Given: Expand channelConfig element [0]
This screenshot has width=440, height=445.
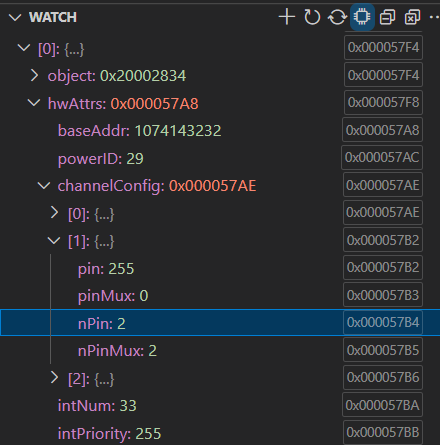Looking at the screenshot, I should tap(54, 212).
